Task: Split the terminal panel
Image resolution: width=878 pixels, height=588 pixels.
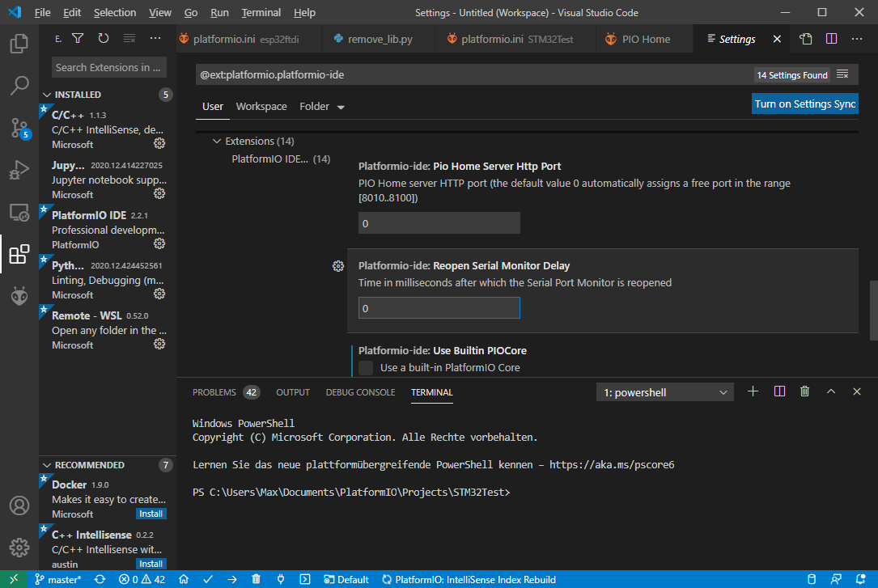Action: point(779,391)
